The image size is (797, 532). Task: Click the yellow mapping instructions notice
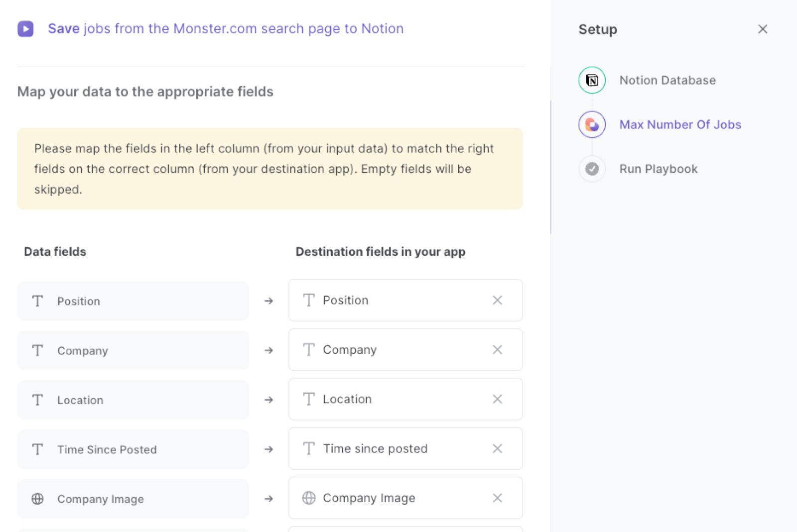[x=270, y=169]
